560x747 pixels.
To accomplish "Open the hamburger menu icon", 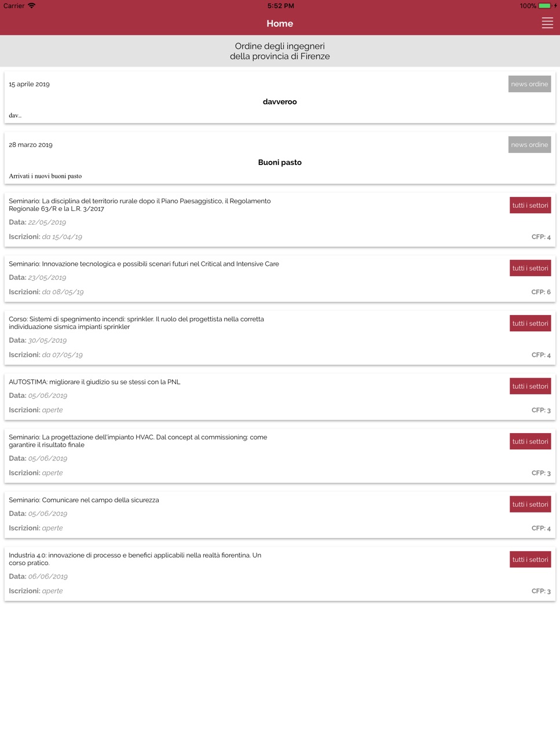I will click(x=547, y=23).
